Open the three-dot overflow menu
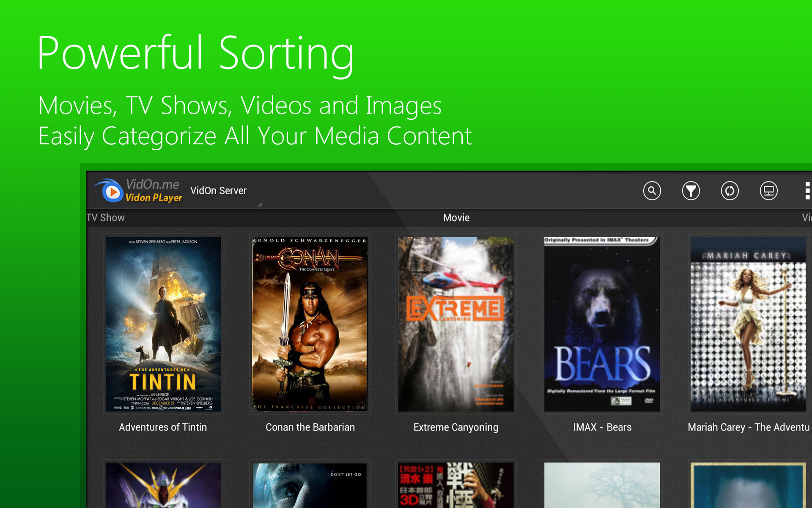Image resolution: width=812 pixels, height=508 pixels. [807, 191]
